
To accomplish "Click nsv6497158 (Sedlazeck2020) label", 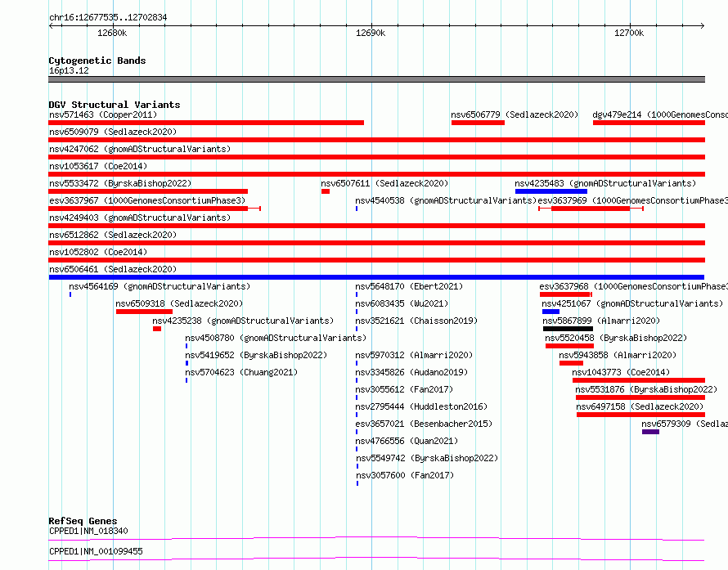I will pos(640,406).
